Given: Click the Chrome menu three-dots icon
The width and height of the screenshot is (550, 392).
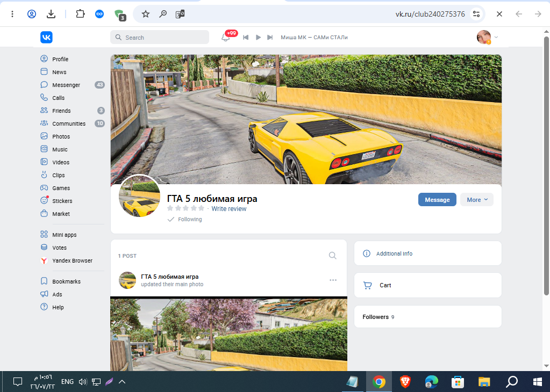Looking at the screenshot, I should coord(12,14).
